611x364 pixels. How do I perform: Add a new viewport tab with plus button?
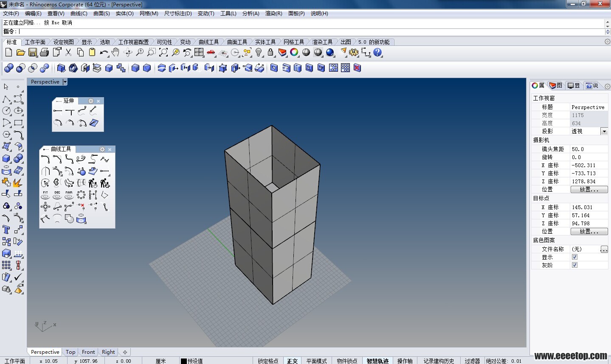(x=125, y=352)
